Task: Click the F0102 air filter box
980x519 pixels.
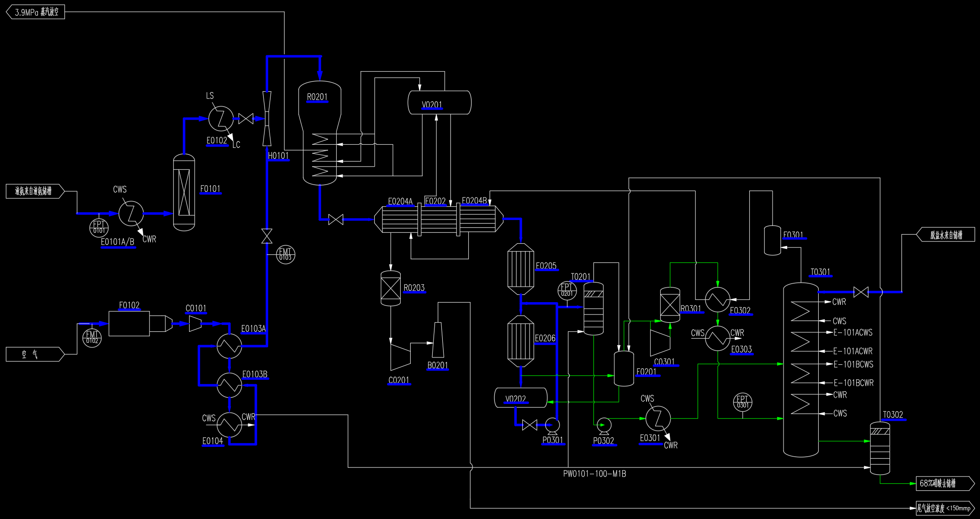Action: coord(129,324)
